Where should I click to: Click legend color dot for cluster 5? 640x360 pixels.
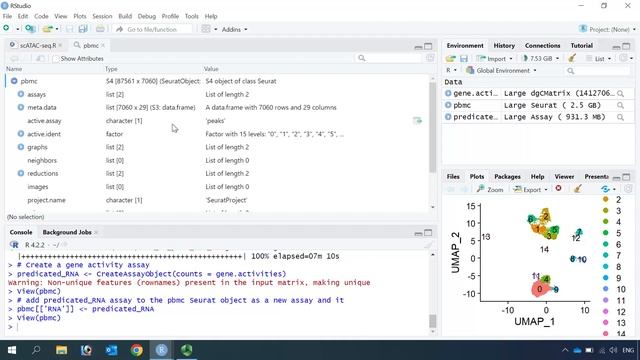[x=606, y=233]
